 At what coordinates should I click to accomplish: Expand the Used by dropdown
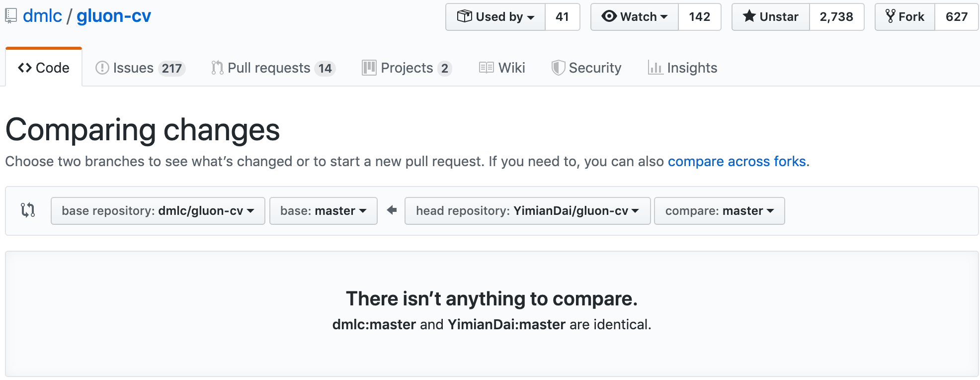point(495,17)
